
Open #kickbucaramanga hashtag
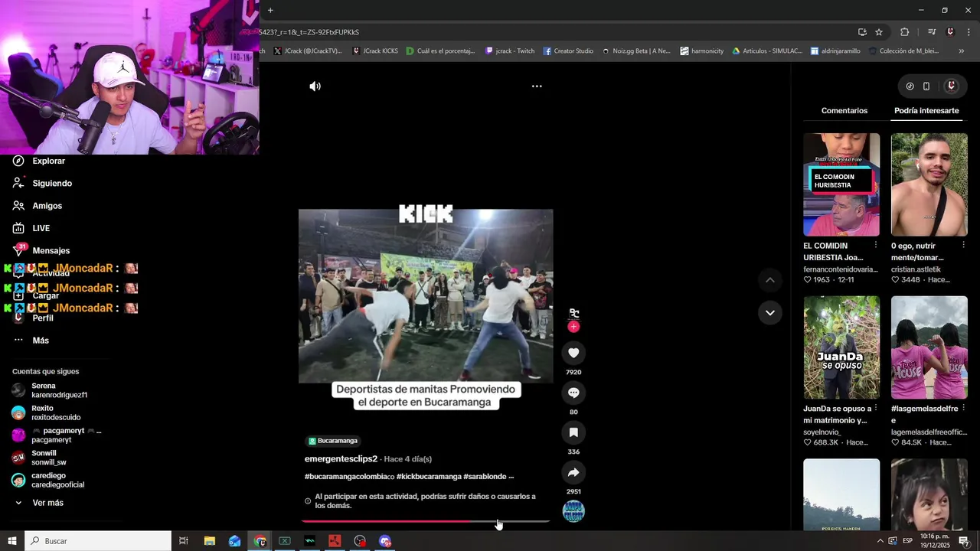click(429, 477)
